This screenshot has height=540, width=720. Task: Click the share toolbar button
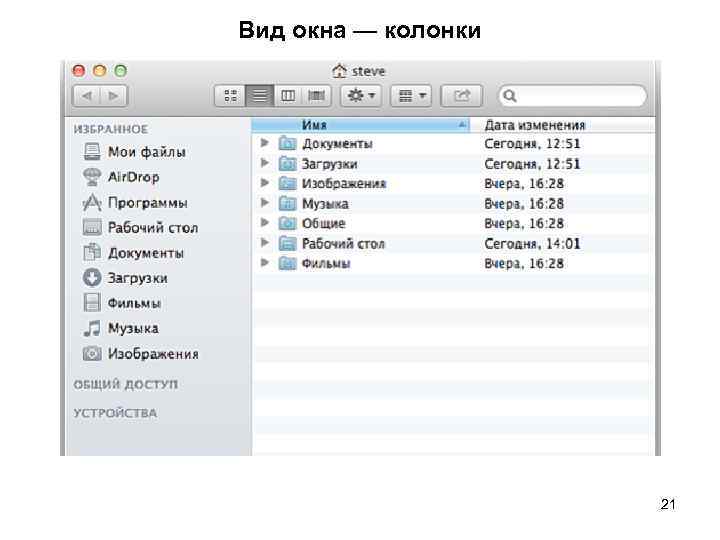click(461, 96)
